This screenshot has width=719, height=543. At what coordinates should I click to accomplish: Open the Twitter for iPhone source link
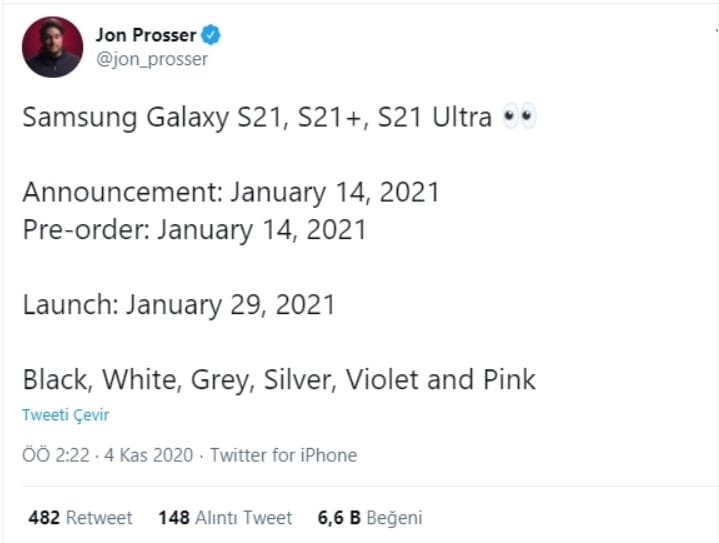[x=283, y=455]
